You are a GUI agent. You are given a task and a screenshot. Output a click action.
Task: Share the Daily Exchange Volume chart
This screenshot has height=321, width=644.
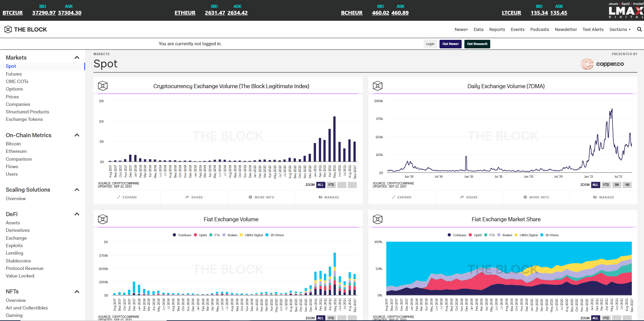(x=469, y=197)
